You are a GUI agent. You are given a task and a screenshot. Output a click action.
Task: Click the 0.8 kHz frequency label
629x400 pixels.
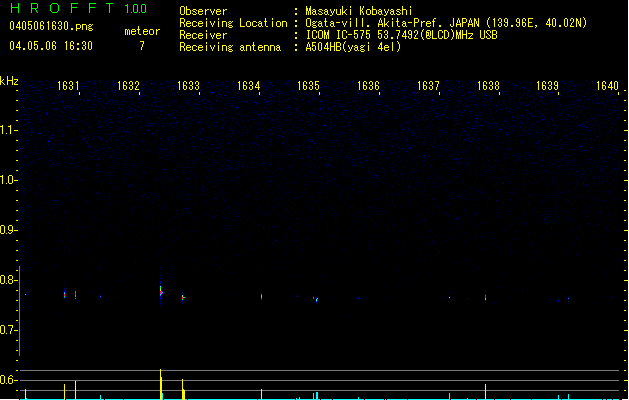8,280
